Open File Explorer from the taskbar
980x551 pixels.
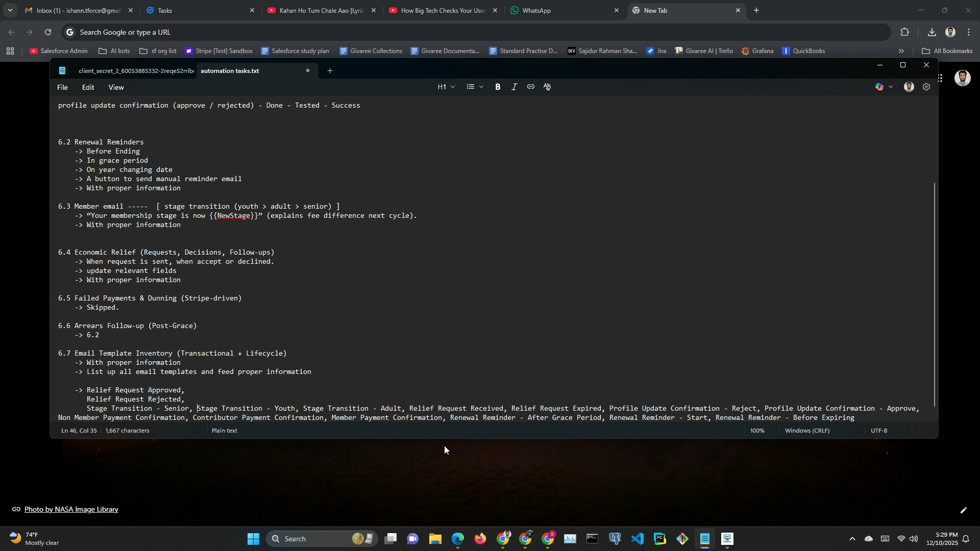click(435, 539)
